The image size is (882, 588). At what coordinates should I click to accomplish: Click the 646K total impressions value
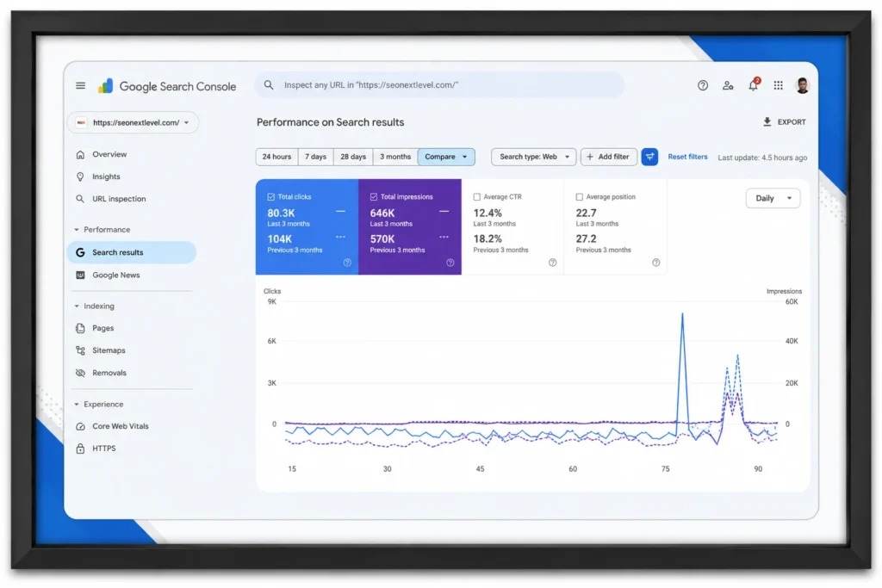click(382, 213)
